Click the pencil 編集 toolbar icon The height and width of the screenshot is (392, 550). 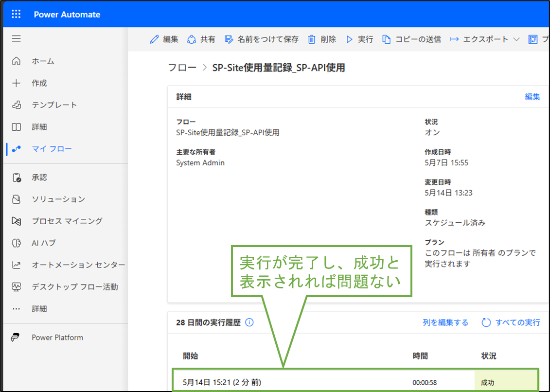(154, 39)
